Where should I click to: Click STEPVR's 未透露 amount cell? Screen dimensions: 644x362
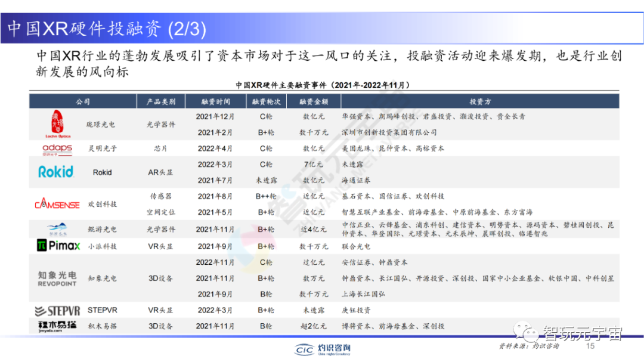click(314, 310)
